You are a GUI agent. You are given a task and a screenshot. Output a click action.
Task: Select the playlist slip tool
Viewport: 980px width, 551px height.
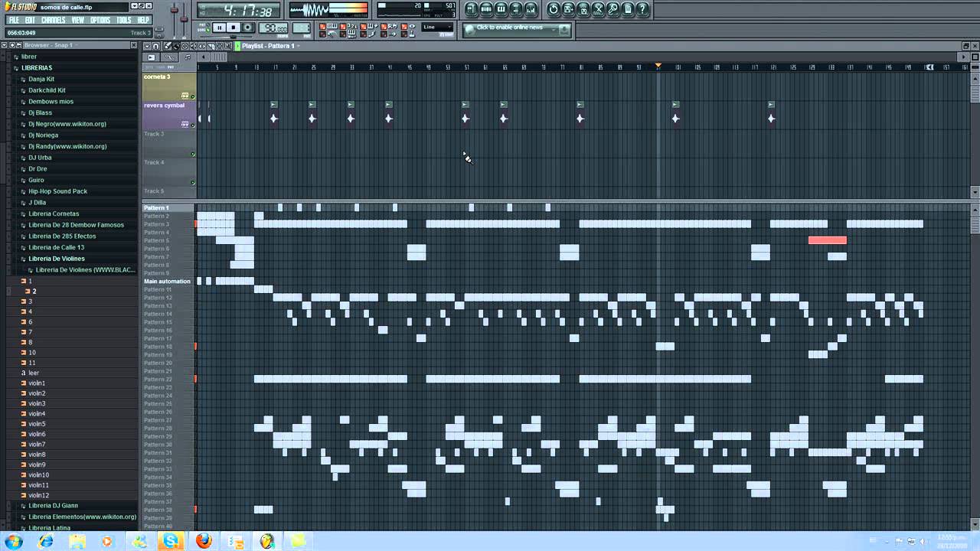click(x=202, y=46)
